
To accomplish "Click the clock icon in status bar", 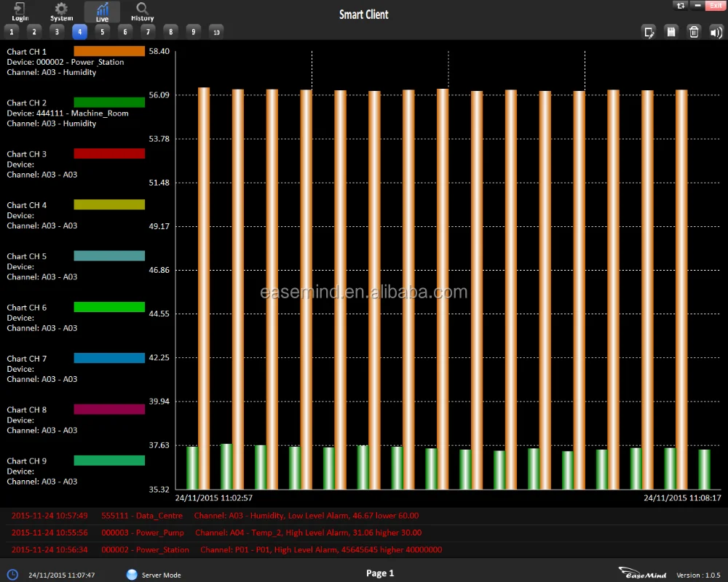I will pos(12,575).
